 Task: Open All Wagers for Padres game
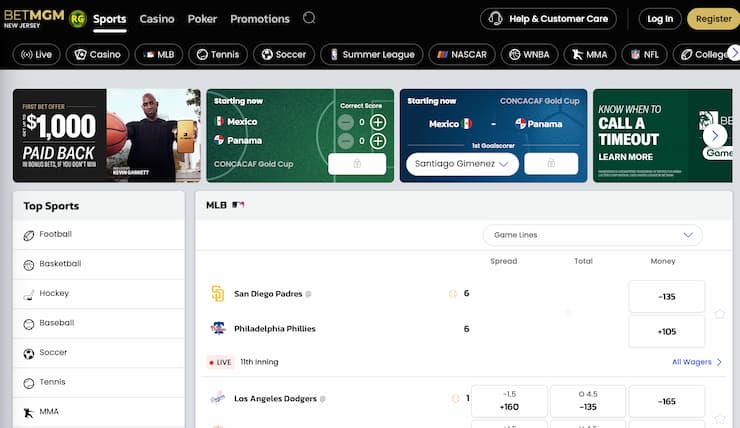(697, 362)
